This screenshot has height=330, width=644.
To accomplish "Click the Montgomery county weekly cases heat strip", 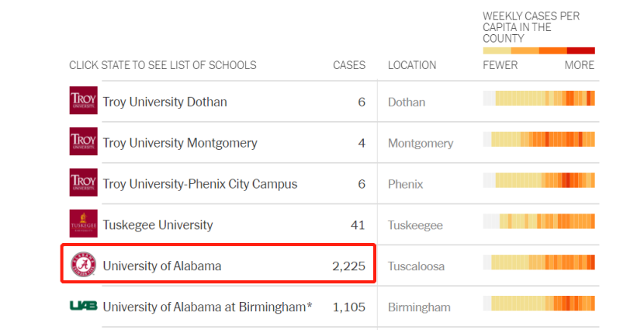I will click(538, 140).
